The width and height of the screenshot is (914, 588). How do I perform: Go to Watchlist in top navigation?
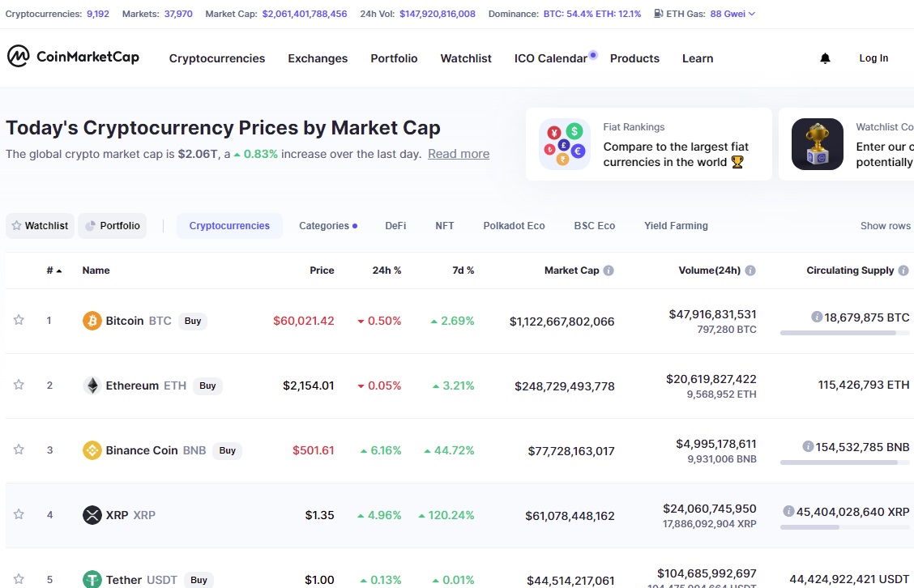click(466, 58)
